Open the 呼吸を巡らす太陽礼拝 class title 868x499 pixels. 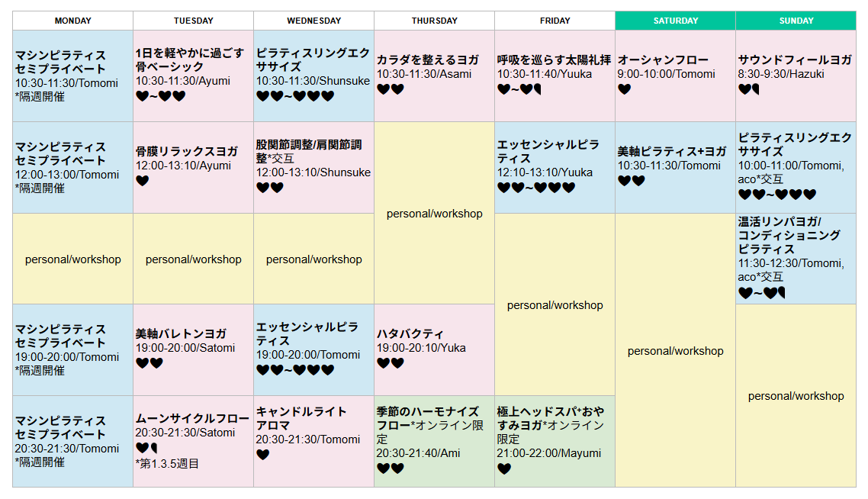click(554, 60)
